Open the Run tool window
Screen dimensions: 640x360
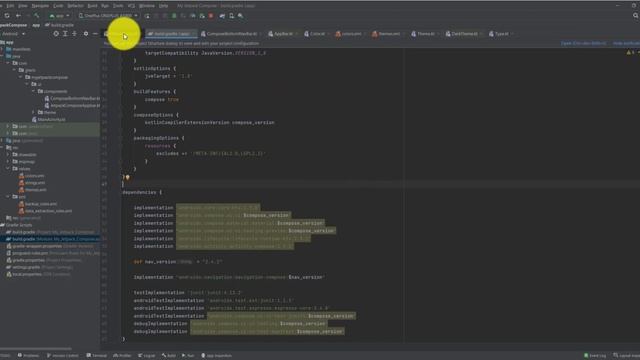[x=188, y=356]
